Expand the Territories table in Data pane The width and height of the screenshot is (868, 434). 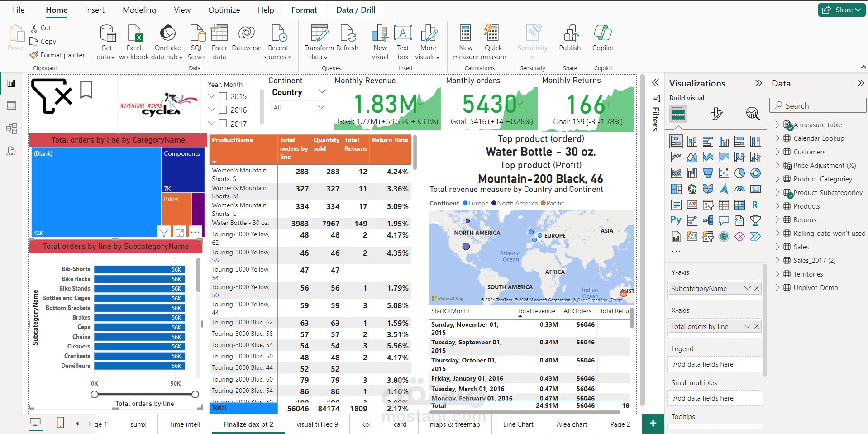click(777, 274)
